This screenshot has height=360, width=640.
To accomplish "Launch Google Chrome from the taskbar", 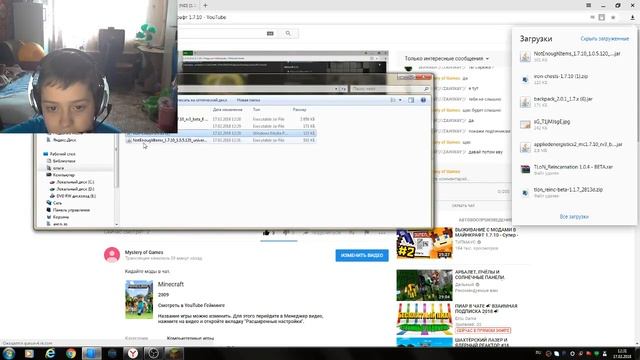I will click(71, 353).
